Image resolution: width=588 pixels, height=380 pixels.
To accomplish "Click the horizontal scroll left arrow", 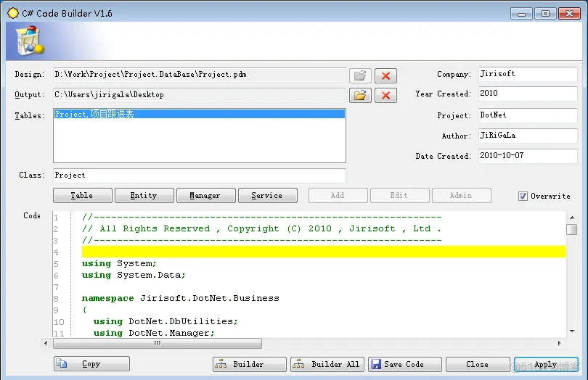I will point(46,343).
